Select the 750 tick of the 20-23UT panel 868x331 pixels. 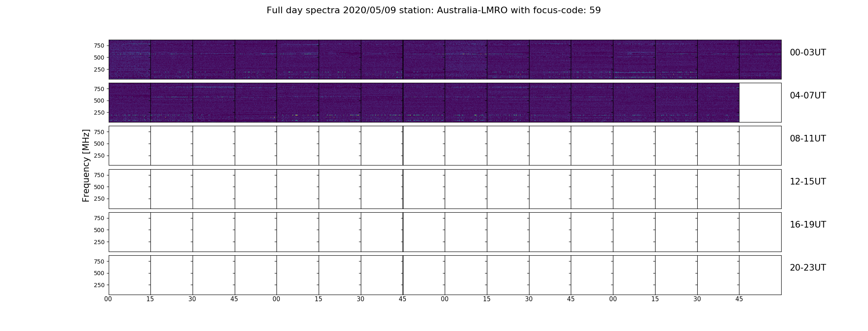point(99,261)
